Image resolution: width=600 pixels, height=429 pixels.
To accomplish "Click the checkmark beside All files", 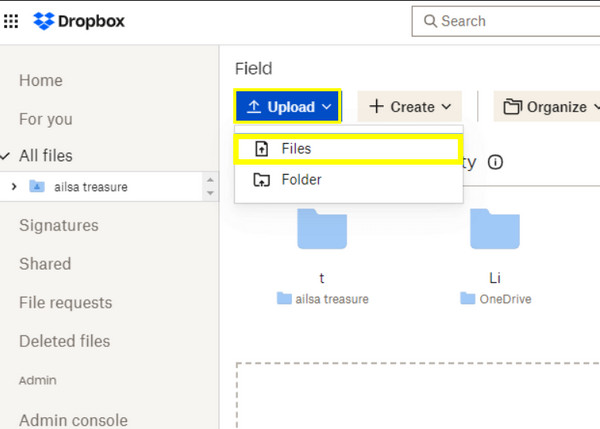I will pos(5,156).
